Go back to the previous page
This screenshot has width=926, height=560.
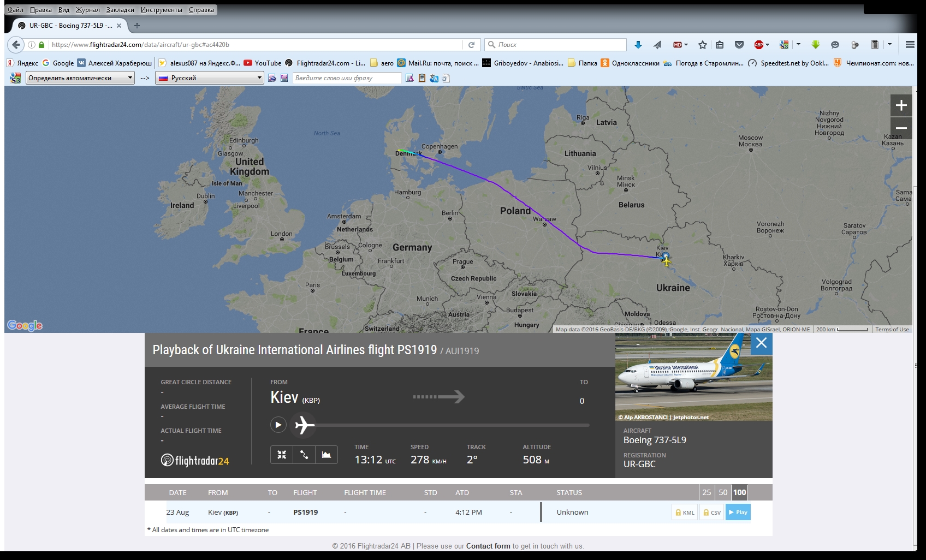click(16, 45)
